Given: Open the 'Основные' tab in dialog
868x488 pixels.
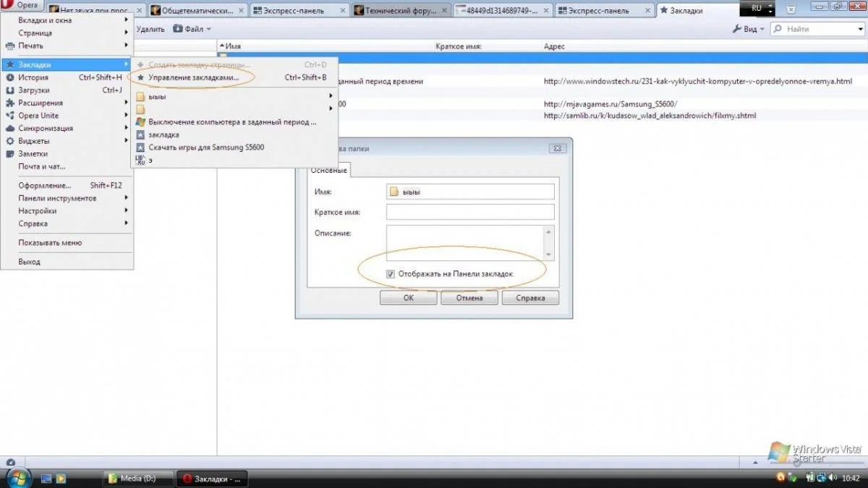Looking at the screenshot, I should (x=329, y=171).
